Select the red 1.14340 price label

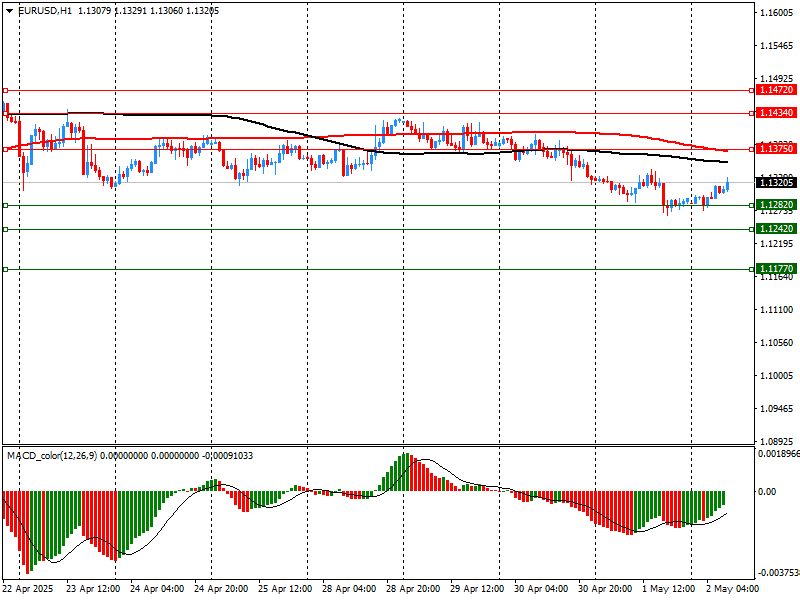(x=776, y=113)
